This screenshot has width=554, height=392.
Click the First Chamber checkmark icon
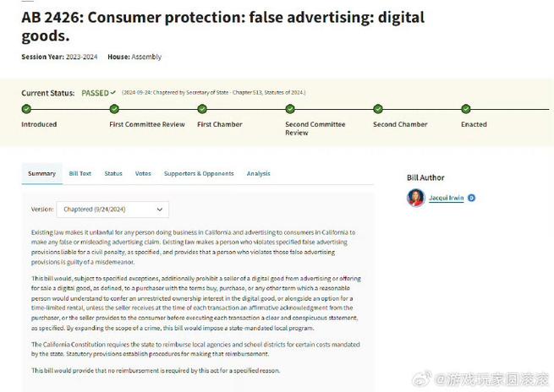(x=202, y=109)
